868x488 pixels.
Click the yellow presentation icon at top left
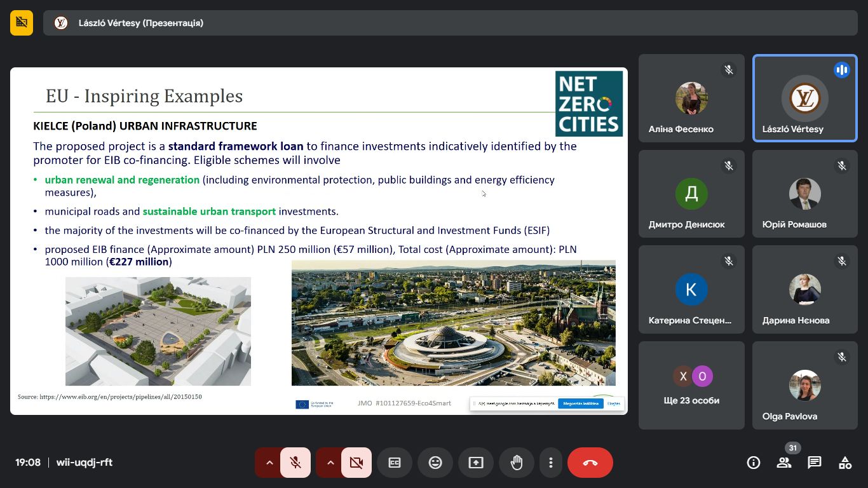[x=22, y=23]
